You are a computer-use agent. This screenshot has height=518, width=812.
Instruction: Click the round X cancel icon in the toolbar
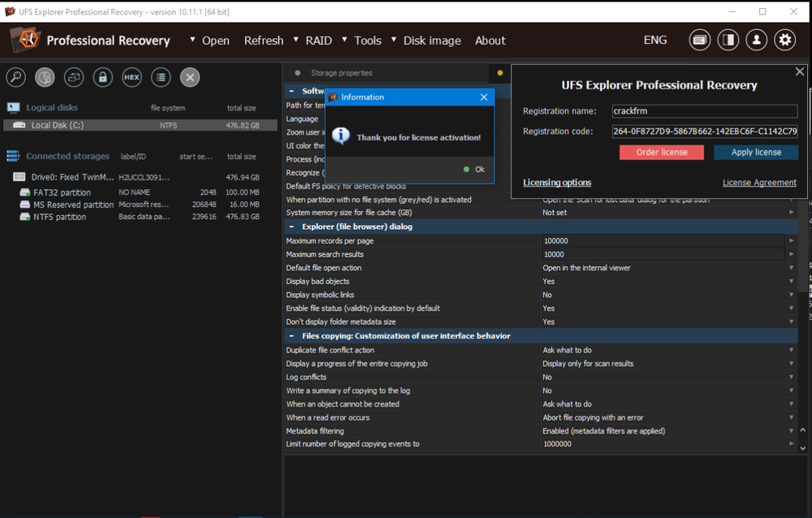(x=190, y=77)
